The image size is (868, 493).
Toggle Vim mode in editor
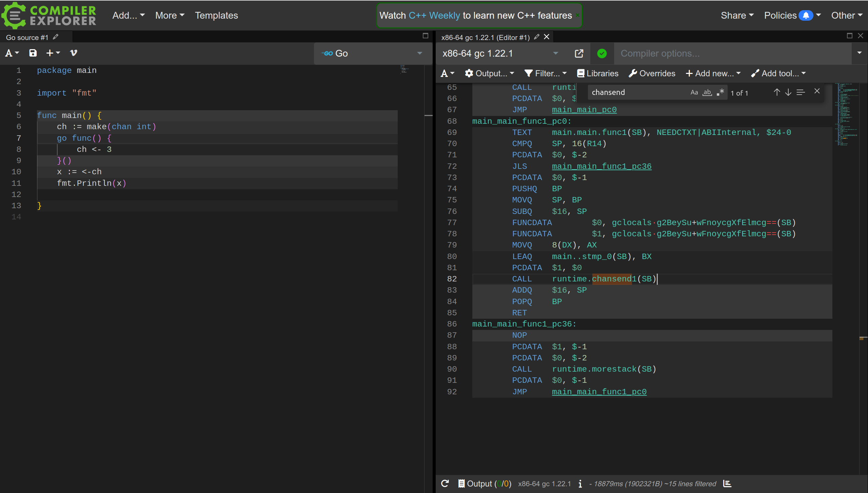pyautogui.click(x=73, y=53)
